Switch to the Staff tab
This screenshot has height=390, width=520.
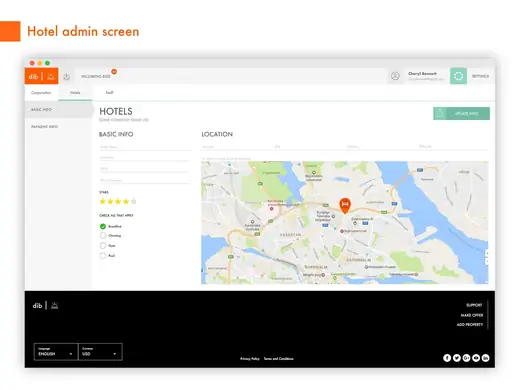pyautogui.click(x=109, y=93)
